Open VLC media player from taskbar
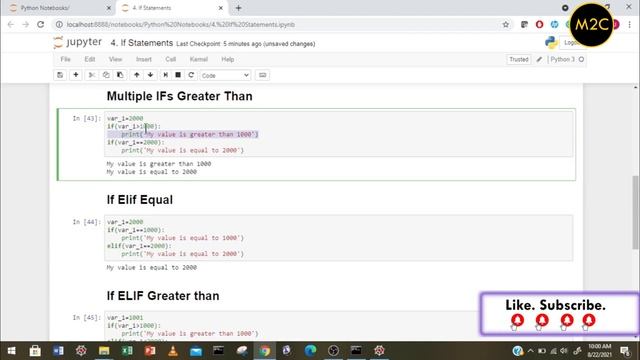The image size is (640, 360). click(x=173, y=351)
